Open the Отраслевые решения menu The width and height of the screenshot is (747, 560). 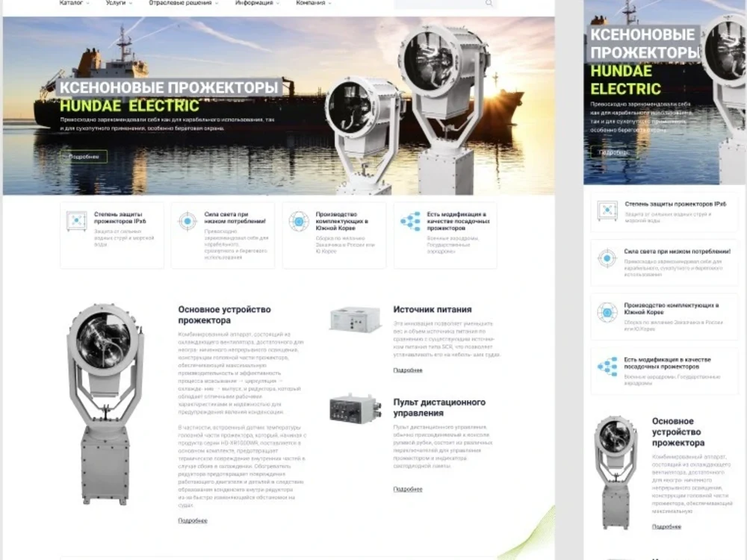click(180, 3)
